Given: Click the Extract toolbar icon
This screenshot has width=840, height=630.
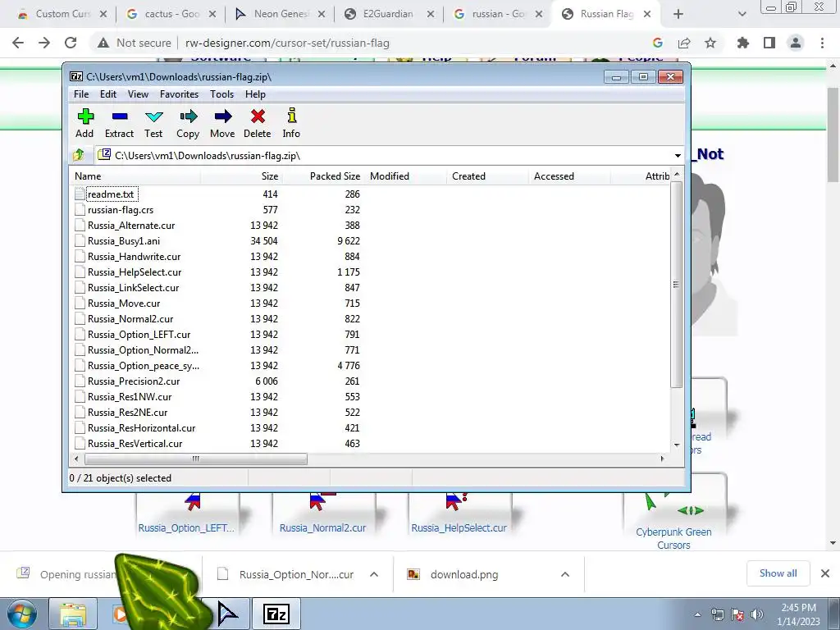Looking at the screenshot, I should [119, 123].
